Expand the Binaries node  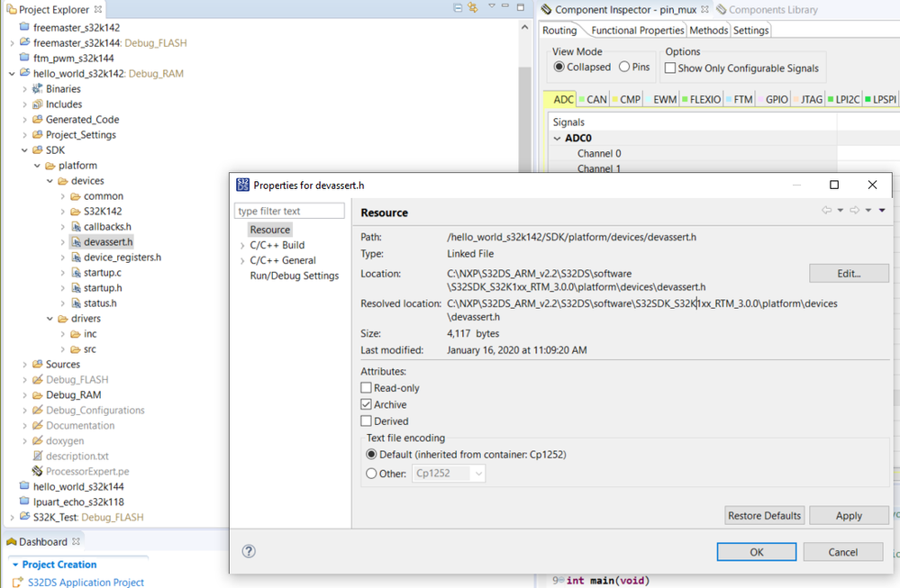tap(24, 89)
